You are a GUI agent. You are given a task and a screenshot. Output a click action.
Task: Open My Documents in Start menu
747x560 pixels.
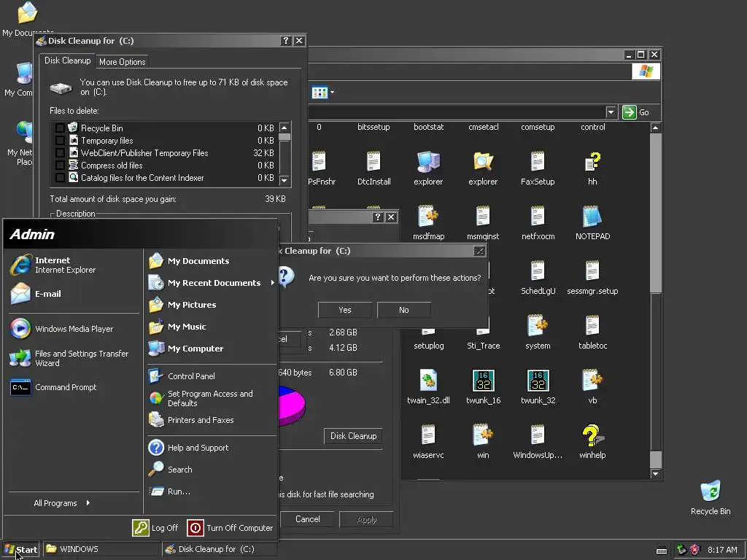(x=189, y=261)
